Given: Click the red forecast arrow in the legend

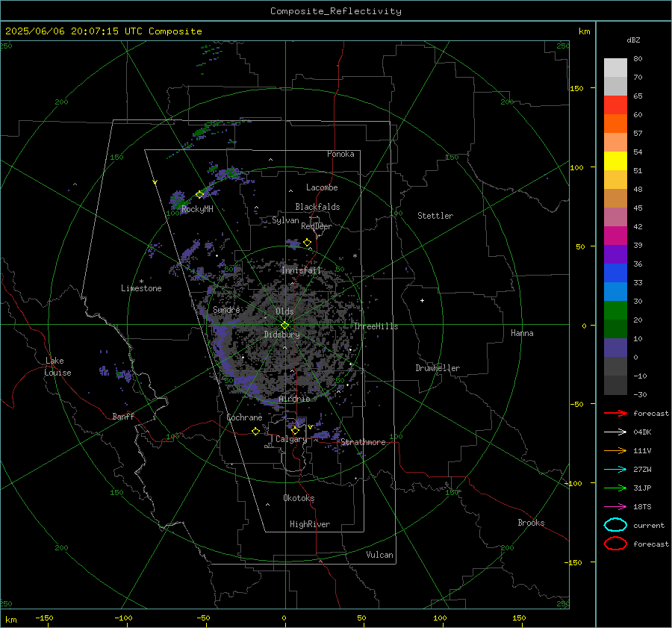Looking at the screenshot, I should point(615,413).
